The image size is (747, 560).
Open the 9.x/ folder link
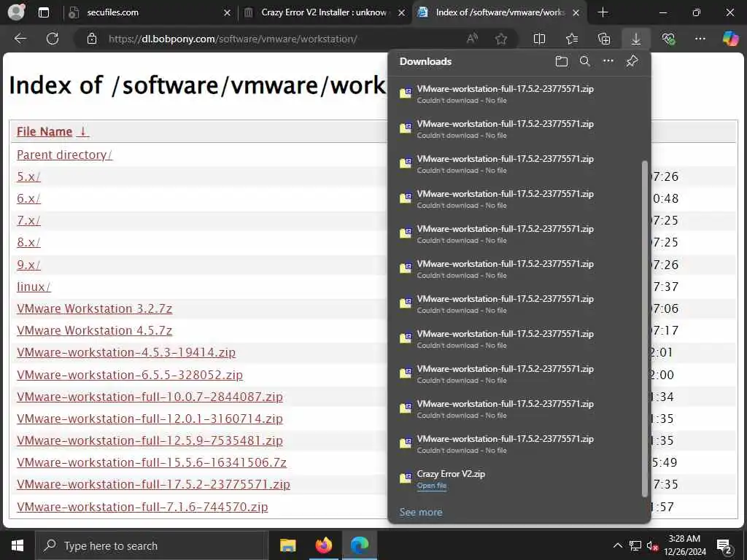pos(28,265)
